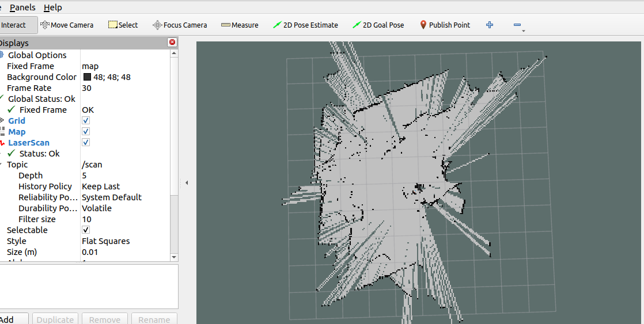The width and height of the screenshot is (644, 324).
Task: Select the Global Options row label
Action: pos(37,55)
